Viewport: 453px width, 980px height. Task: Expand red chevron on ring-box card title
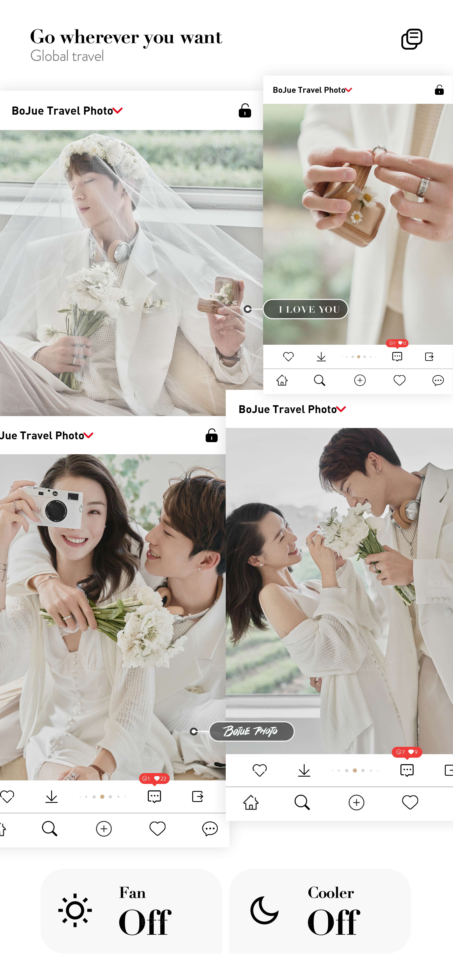pyautogui.click(x=348, y=90)
